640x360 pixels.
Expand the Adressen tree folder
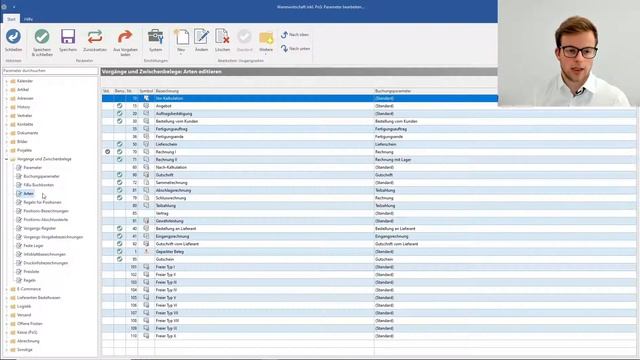click(x=7, y=98)
